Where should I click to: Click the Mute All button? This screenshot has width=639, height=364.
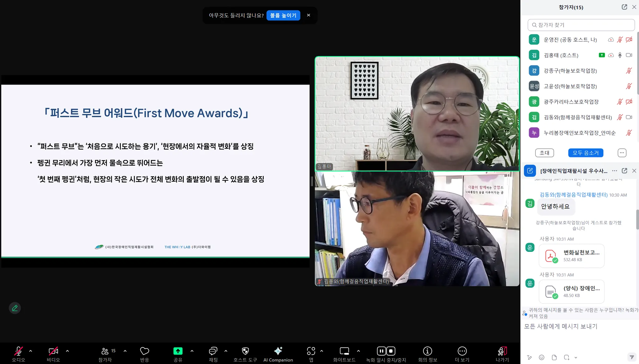(x=585, y=153)
